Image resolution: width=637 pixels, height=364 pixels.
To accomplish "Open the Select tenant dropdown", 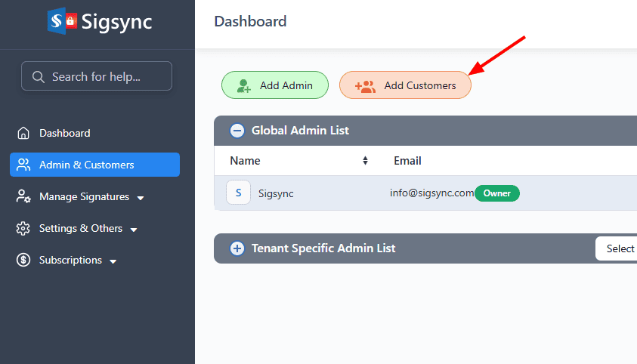I will coord(618,248).
